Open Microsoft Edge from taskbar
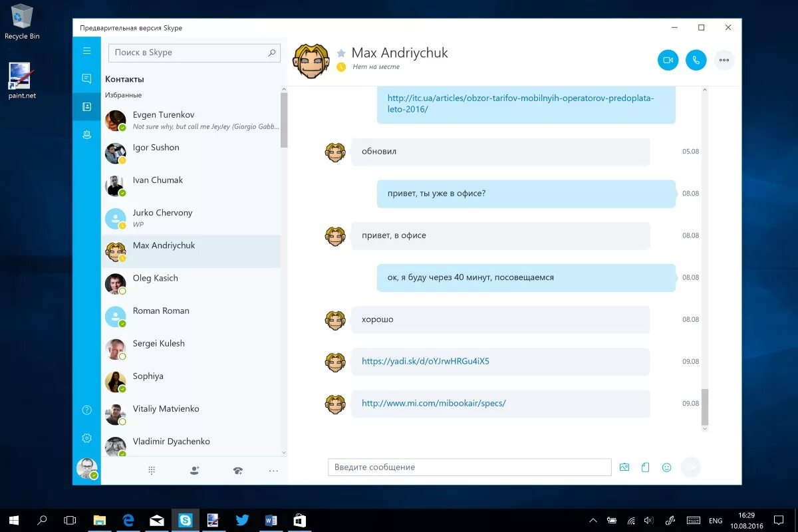The height and width of the screenshot is (532, 798). click(x=128, y=520)
